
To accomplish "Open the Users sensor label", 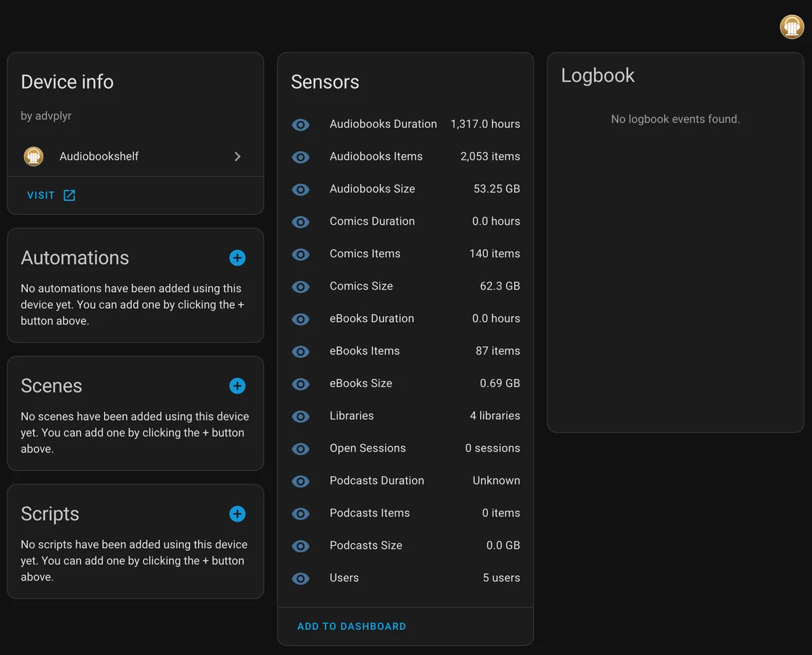I will pos(344,579).
